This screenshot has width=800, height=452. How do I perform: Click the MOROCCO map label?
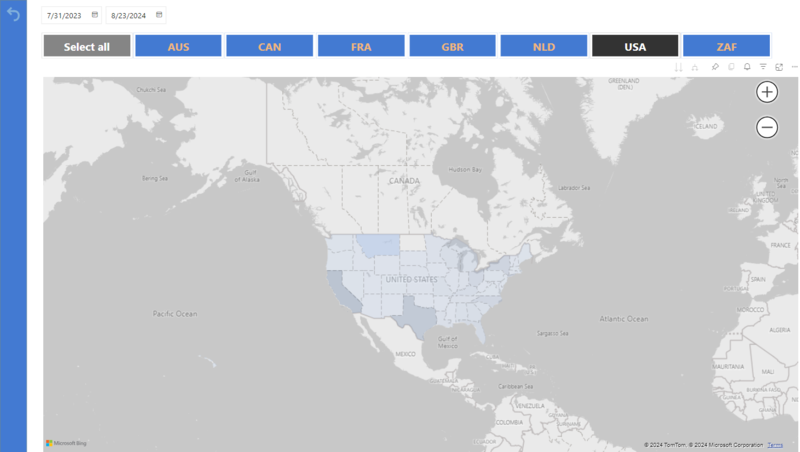click(750, 310)
